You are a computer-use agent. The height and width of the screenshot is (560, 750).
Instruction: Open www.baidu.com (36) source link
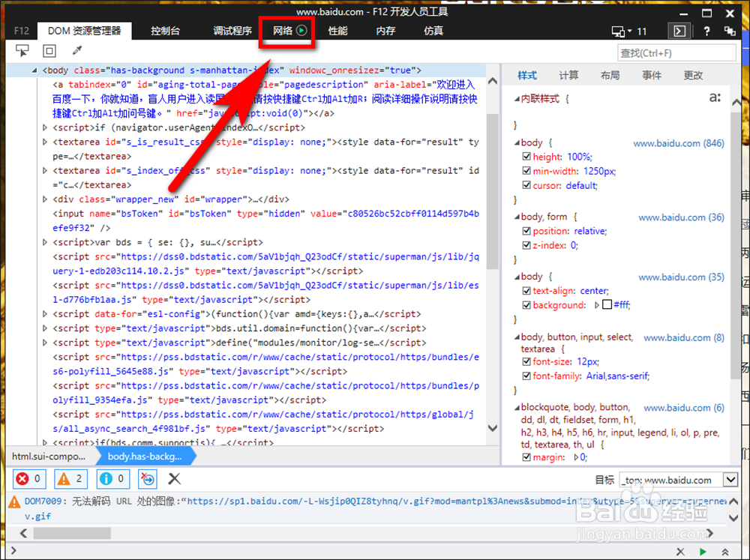click(x=681, y=217)
